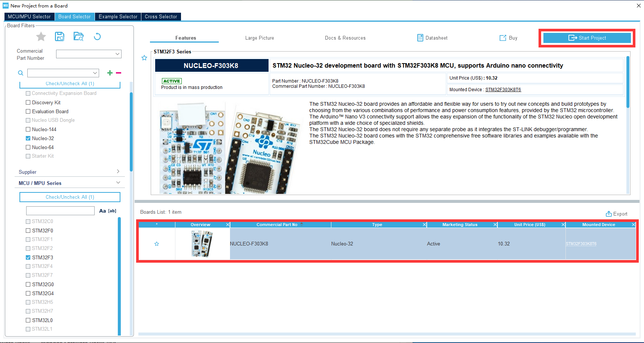This screenshot has width=644, height=343.
Task: Click Check/Uncheck All under MCU series
Action: [70, 197]
